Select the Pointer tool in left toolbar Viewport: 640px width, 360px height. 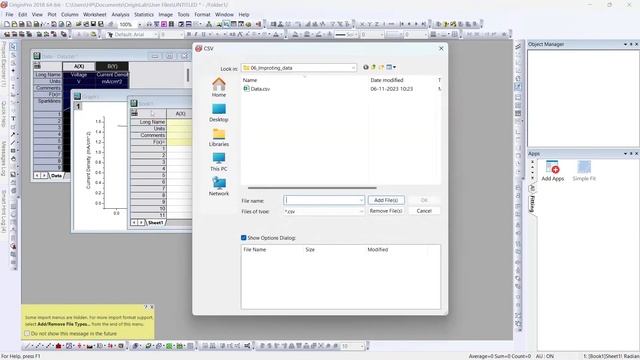[13, 46]
